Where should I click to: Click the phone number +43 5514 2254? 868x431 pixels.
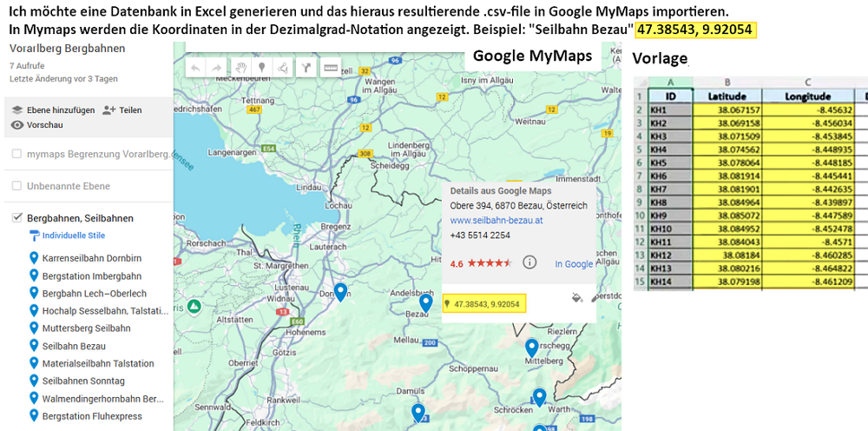coord(480,235)
